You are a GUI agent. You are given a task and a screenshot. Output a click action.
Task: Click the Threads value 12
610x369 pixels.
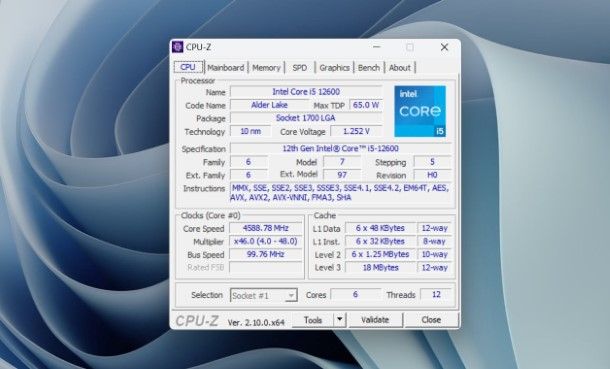[436, 294]
